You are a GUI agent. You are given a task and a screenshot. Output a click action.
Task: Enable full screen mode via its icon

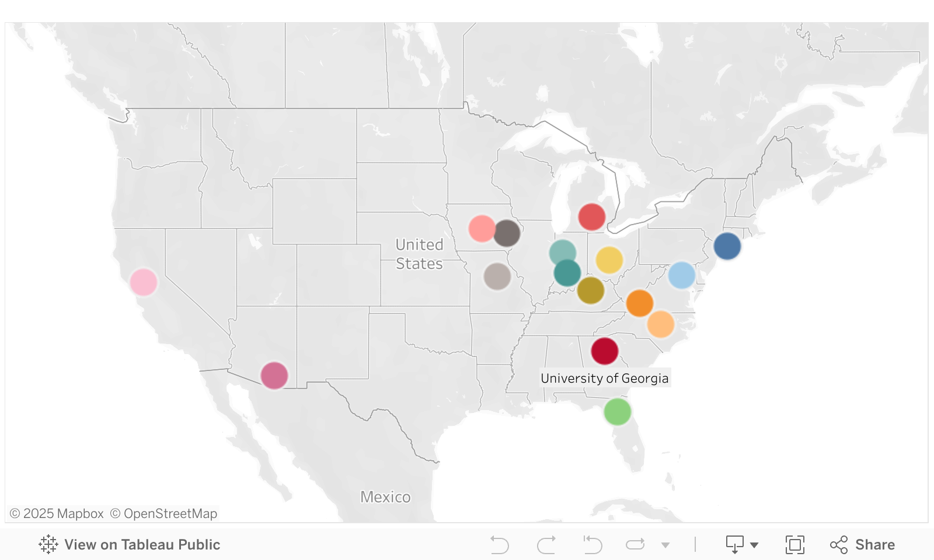pos(794,544)
